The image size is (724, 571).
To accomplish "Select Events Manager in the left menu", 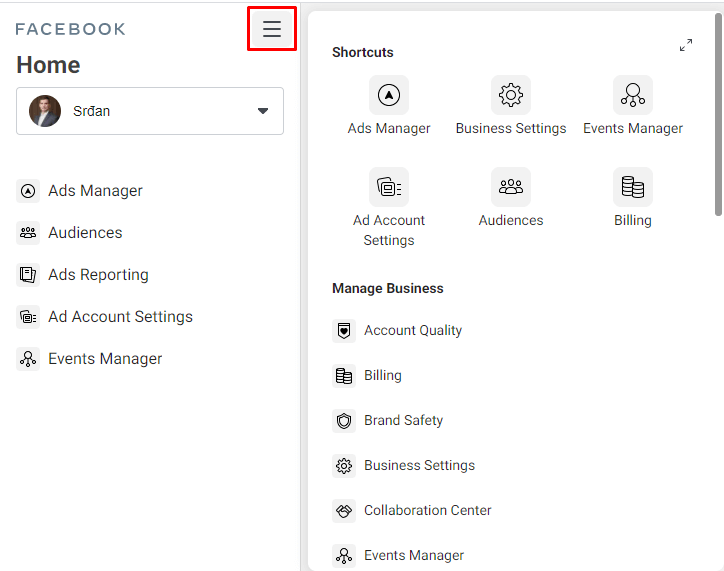I will (x=105, y=359).
